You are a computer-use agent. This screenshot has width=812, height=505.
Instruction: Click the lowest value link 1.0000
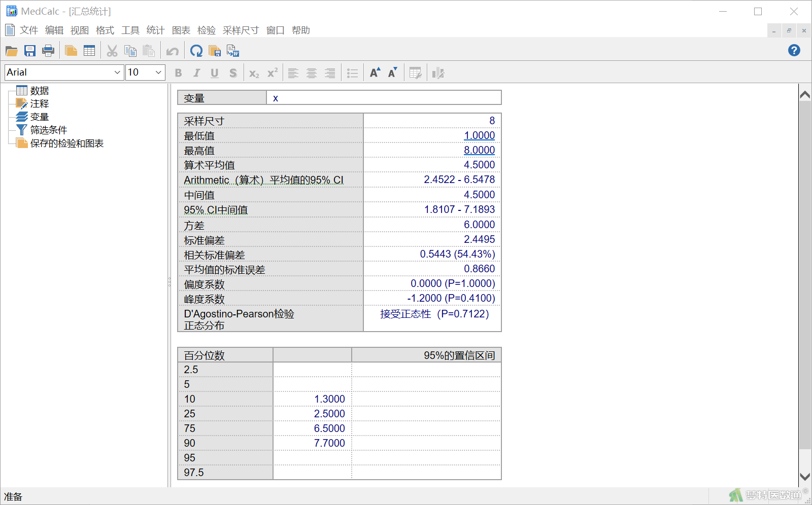point(479,135)
